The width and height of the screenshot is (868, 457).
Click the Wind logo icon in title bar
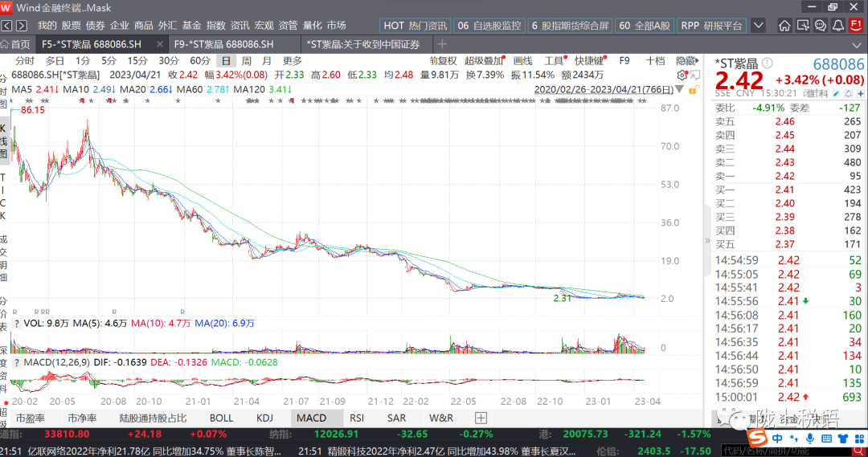(x=6, y=8)
